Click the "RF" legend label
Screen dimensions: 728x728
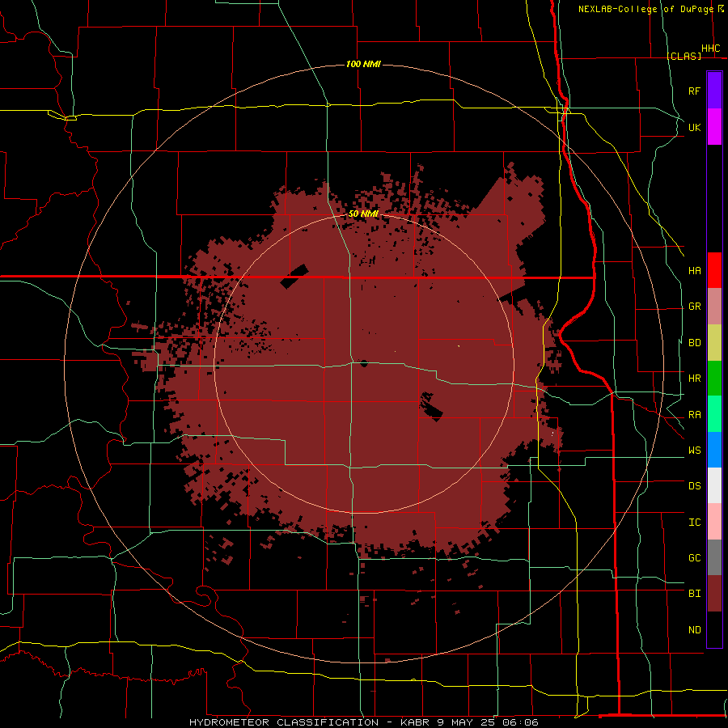pos(695,91)
